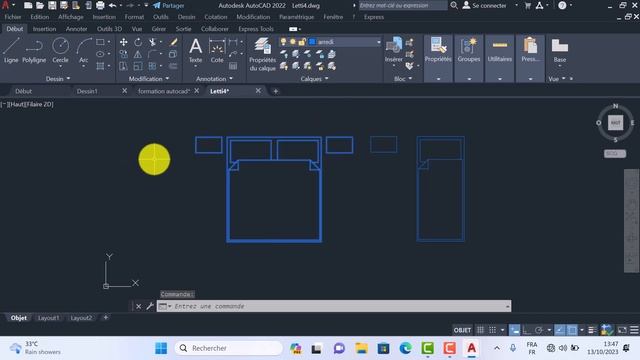Open Windows Start menu
This screenshot has height=360, width=640.
161,348
